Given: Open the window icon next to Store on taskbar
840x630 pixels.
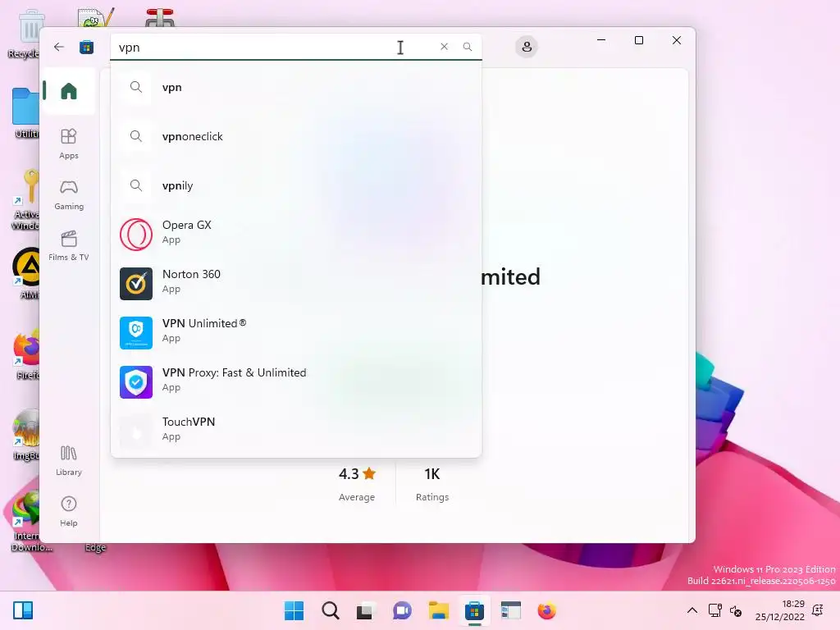Looking at the screenshot, I should [510, 610].
